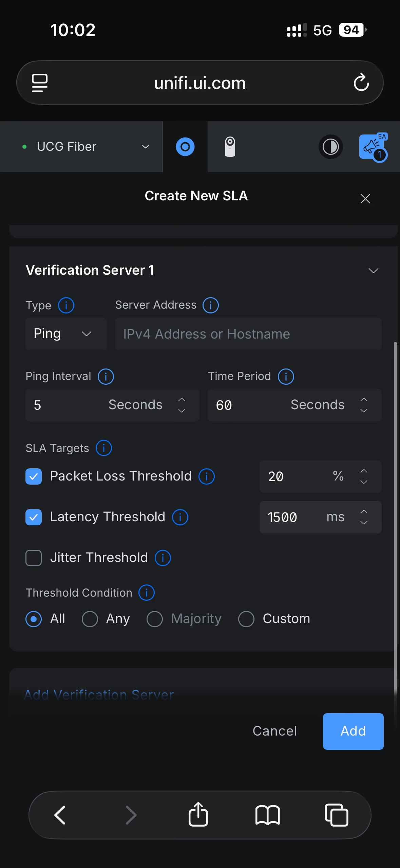Viewport: 400px width, 868px height.
Task: Increase the Packet Loss percentage stepper
Action: click(364, 471)
